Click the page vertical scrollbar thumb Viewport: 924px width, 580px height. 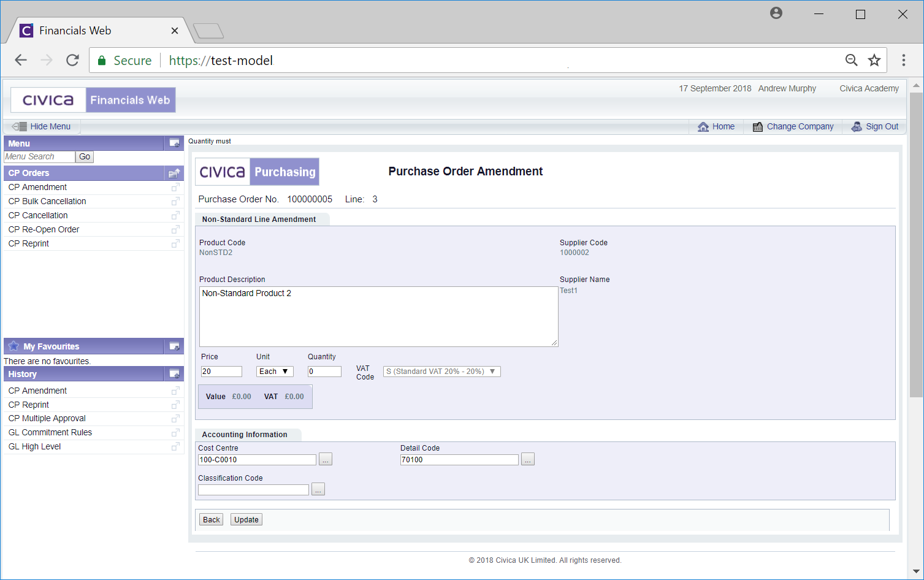pyautogui.click(x=916, y=245)
